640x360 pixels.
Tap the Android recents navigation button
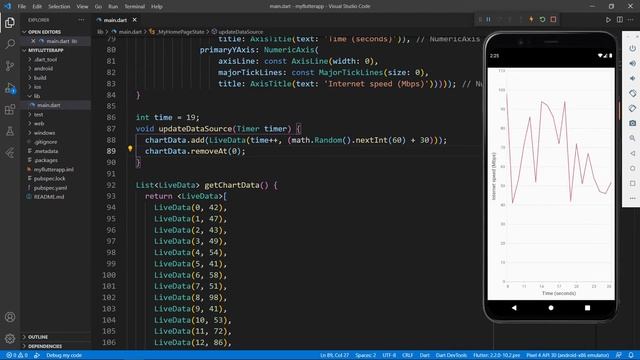(587, 308)
